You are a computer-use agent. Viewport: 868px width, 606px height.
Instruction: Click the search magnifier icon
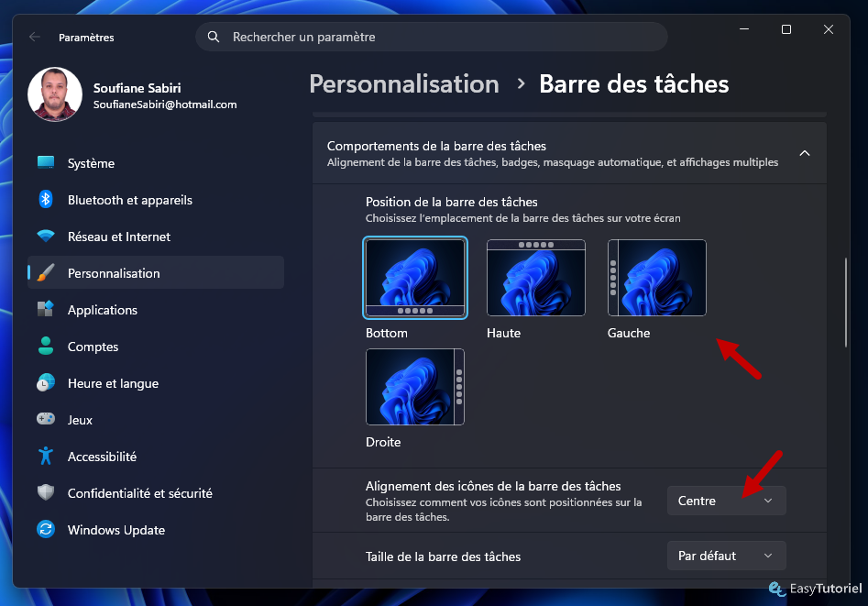[214, 37]
